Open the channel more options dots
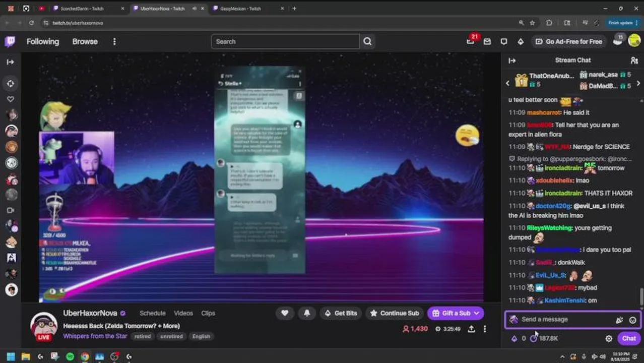This screenshot has width=644, height=363. (485, 329)
